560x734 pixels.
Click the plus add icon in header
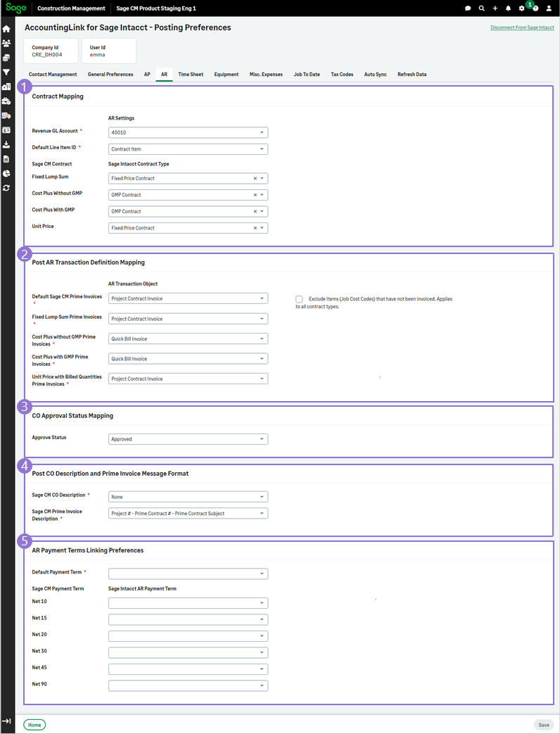[495, 8]
